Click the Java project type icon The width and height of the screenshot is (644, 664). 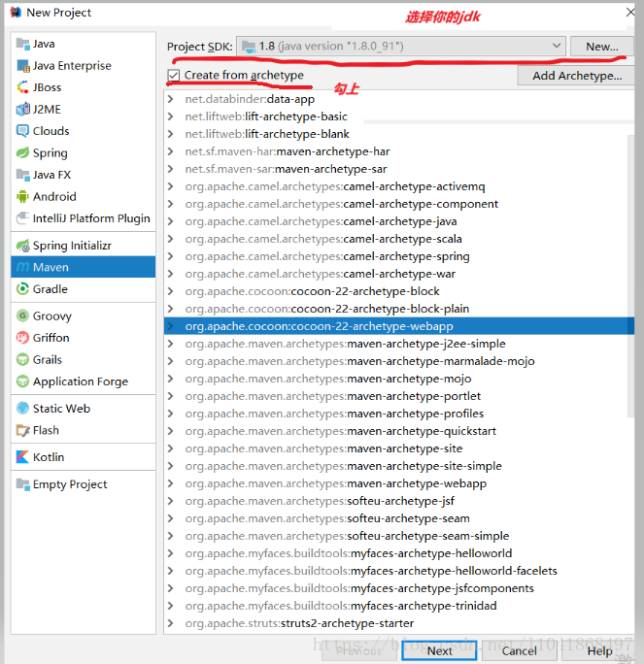click(x=22, y=44)
